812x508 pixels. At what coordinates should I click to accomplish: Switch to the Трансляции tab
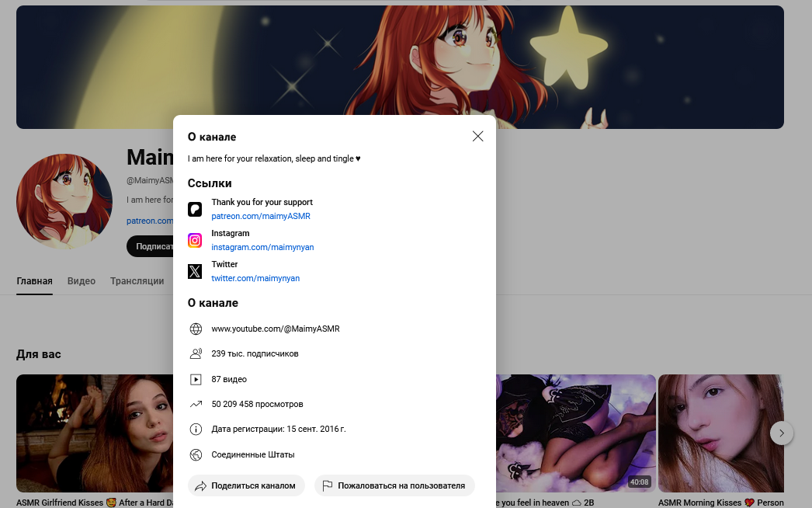137,281
